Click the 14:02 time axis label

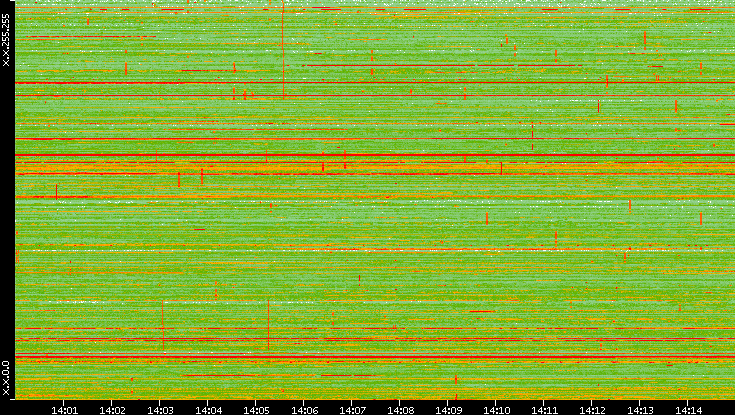[x=112, y=410]
